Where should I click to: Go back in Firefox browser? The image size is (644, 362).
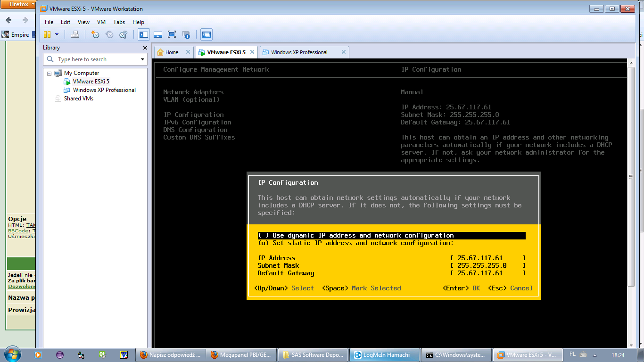point(8,20)
